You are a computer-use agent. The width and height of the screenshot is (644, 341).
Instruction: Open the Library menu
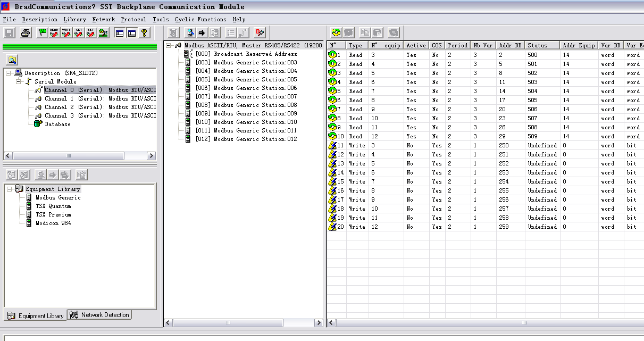click(x=74, y=19)
